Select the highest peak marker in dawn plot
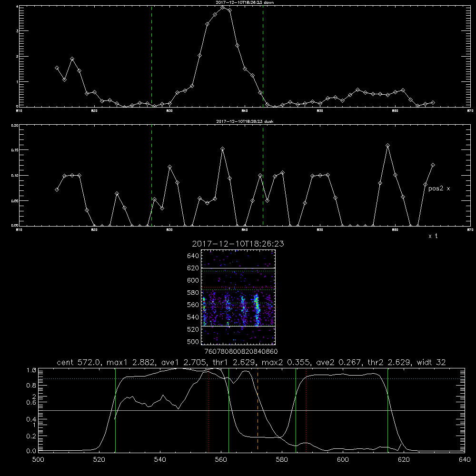The height and width of the screenshot is (476, 476). pos(222,8)
